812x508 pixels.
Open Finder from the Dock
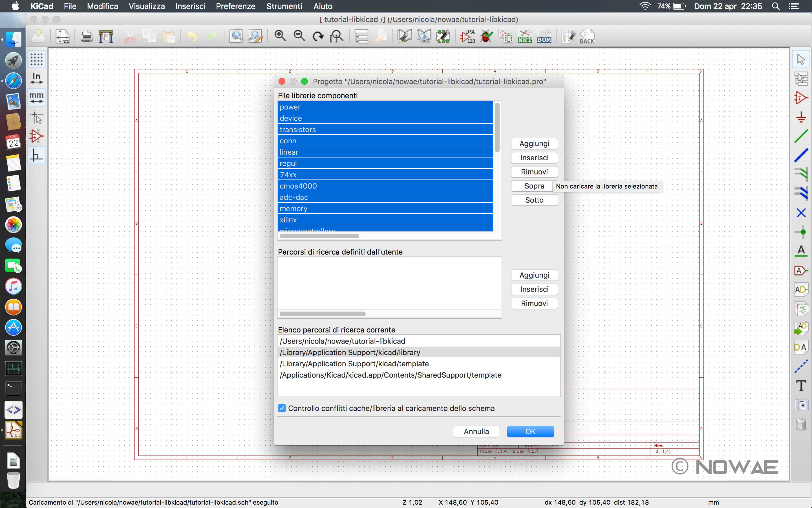[14, 40]
